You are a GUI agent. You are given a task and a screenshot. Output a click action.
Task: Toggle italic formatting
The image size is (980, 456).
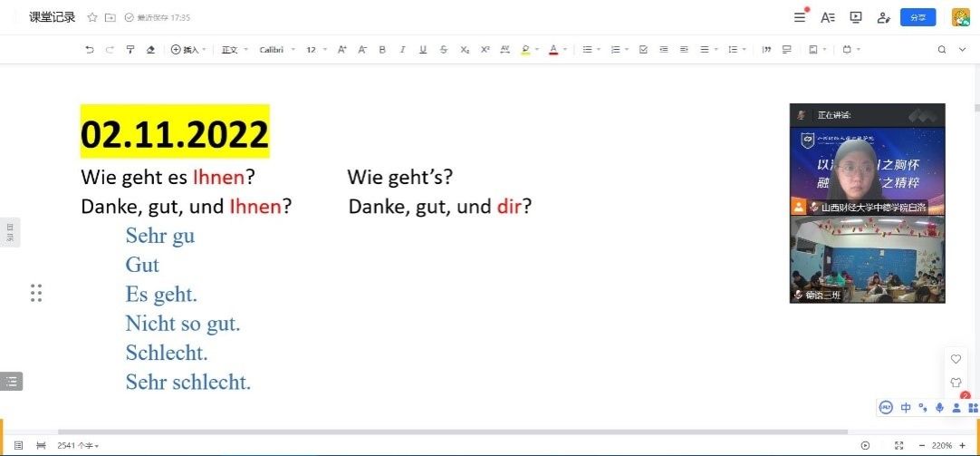tap(402, 50)
